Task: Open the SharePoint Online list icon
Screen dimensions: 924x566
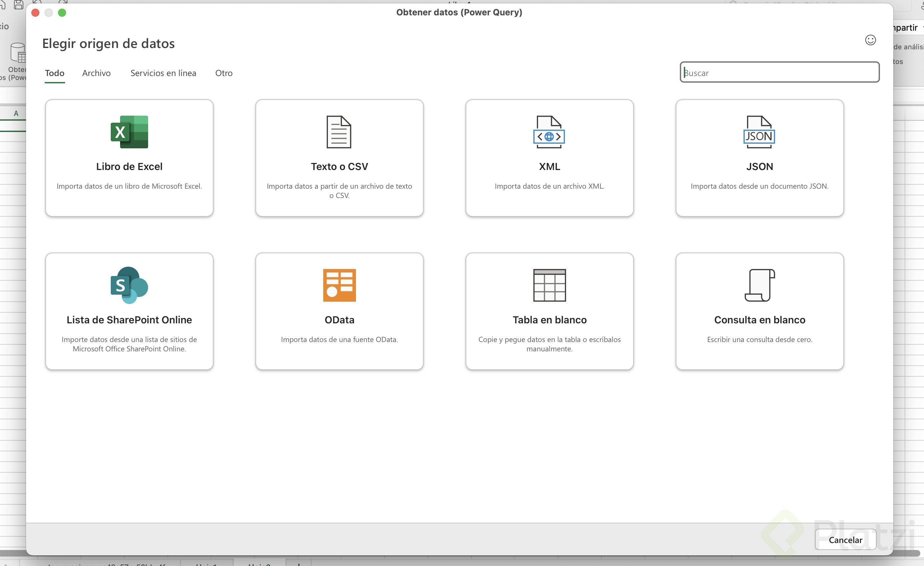Action: [129, 285]
